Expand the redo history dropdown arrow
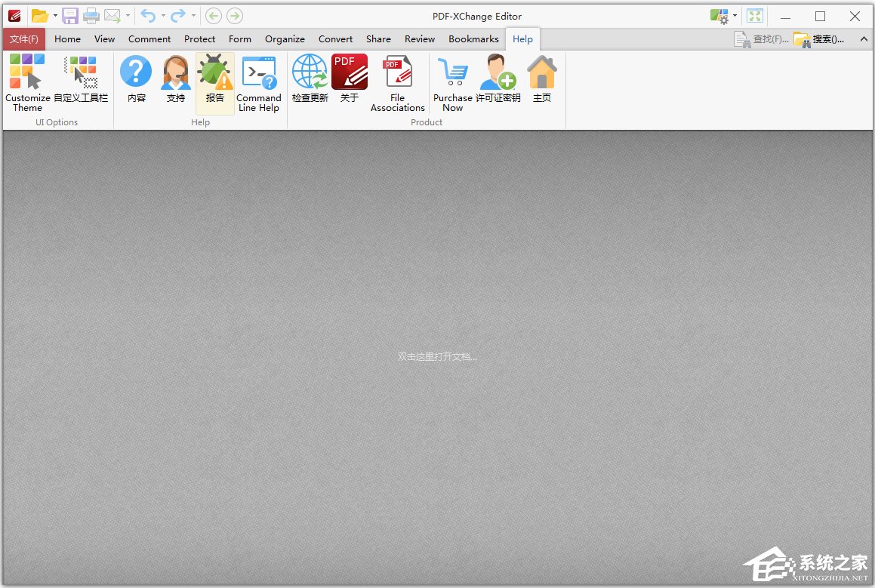Image resolution: width=875 pixels, height=588 pixels. tap(193, 16)
